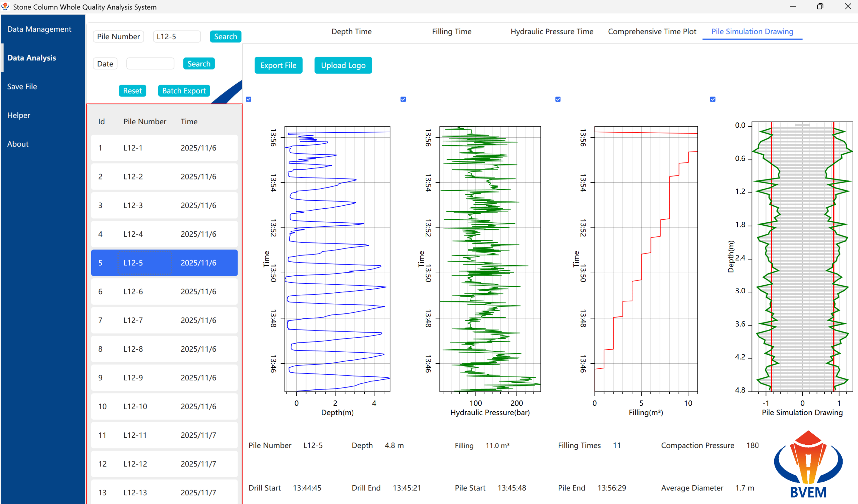Uncheck the Filling chart checkbox
Image resolution: width=858 pixels, height=504 pixels.
click(x=558, y=99)
